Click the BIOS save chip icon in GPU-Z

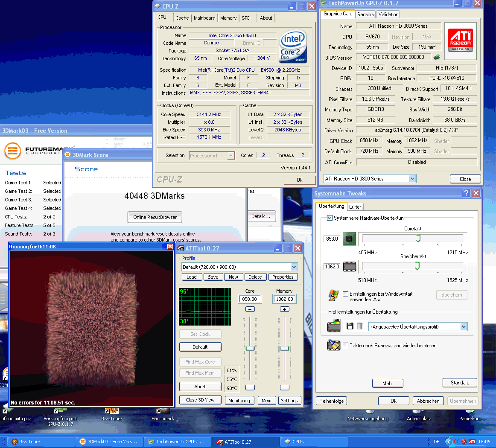coord(437,57)
